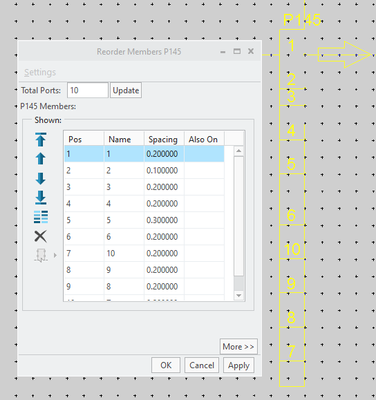376x400 pixels.
Task: Click the blue column layout icon
Action: (41, 217)
